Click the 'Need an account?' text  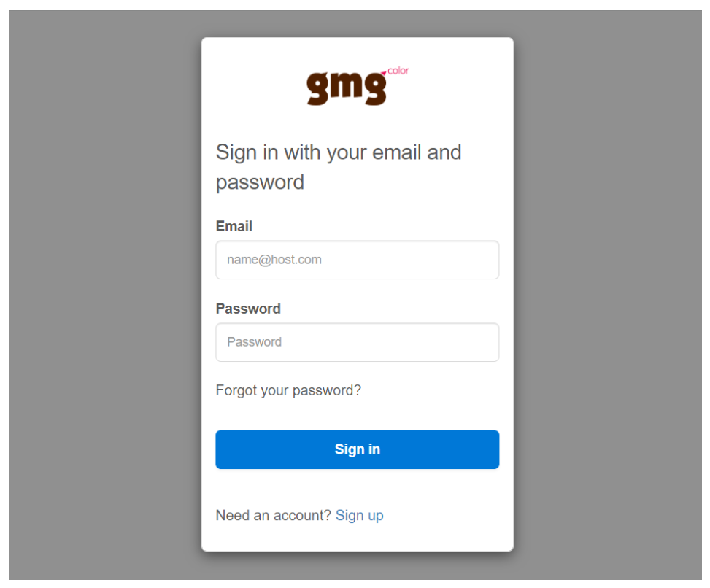pyautogui.click(x=274, y=515)
